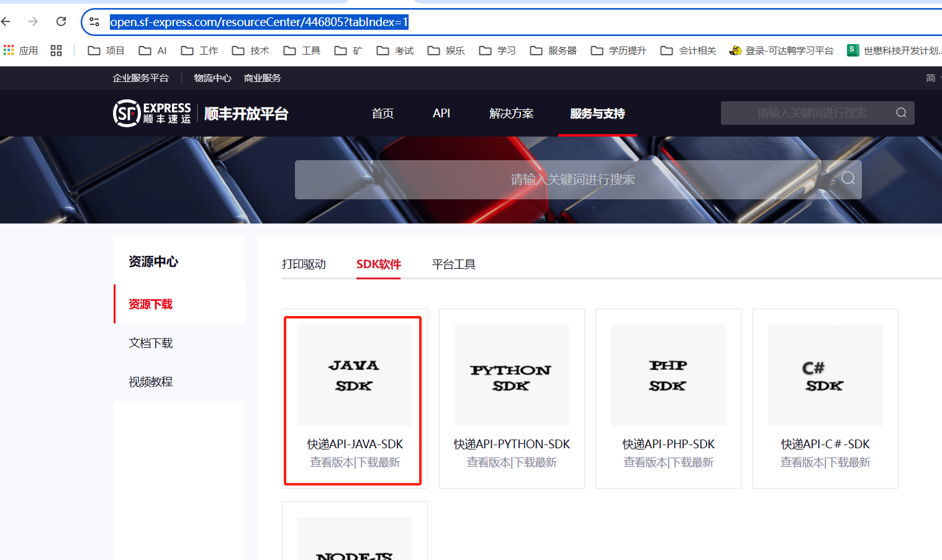942x560 pixels.
Task: Open the 娱乐 bookmark folder
Action: coord(446,50)
